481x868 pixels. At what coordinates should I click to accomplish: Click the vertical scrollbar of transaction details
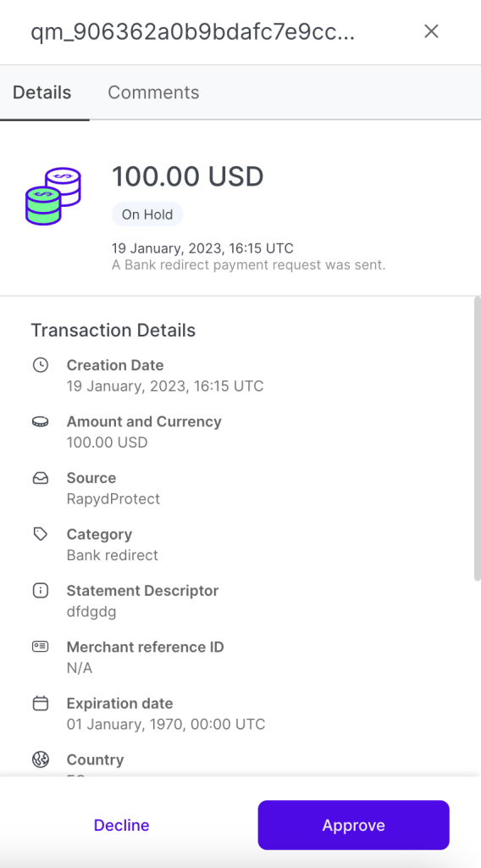477,440
